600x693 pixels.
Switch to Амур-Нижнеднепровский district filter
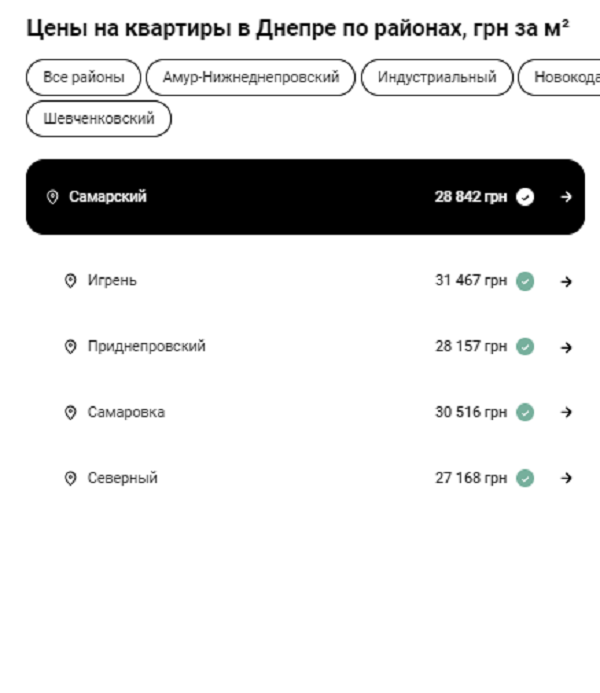pyautogui.click(x=251, y=78)
